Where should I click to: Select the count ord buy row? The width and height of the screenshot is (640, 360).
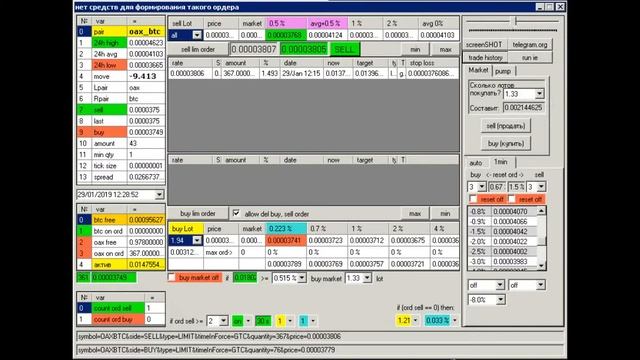(x=121, y=320)
